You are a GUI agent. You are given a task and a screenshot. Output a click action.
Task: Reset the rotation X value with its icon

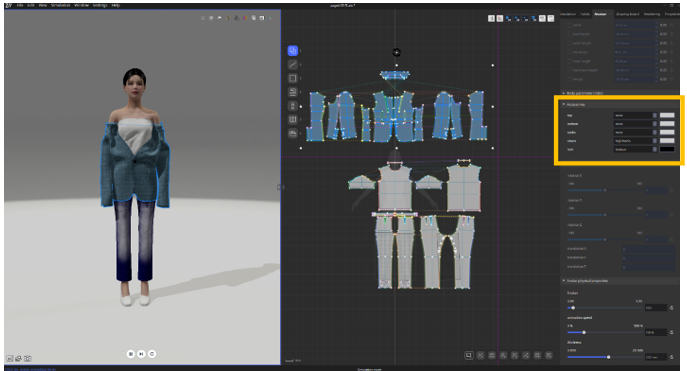tap(671, 190)
